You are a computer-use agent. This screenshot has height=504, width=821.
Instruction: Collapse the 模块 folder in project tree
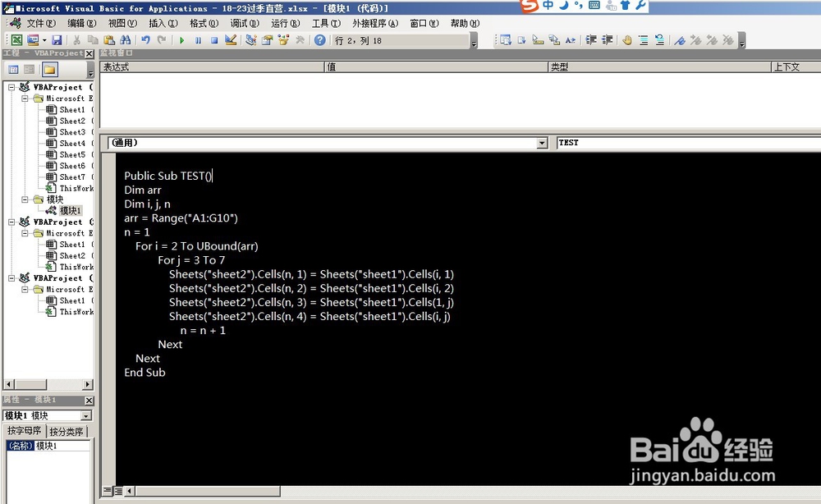(x=25, y=199)
